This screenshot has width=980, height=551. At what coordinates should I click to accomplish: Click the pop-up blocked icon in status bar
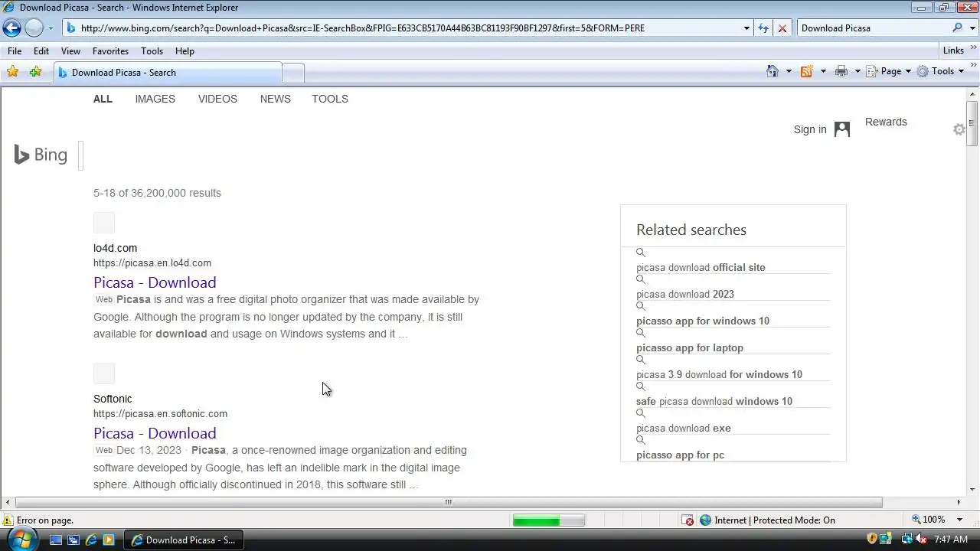point(688,520)
